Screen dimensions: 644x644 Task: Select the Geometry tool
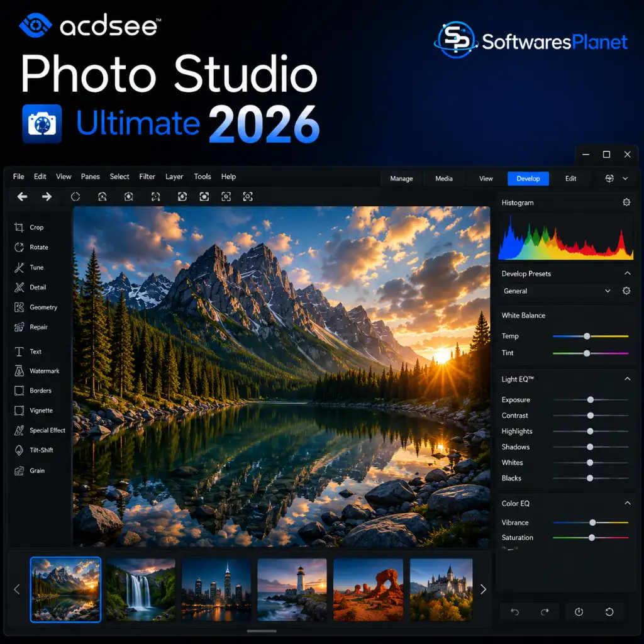[36, 307]
